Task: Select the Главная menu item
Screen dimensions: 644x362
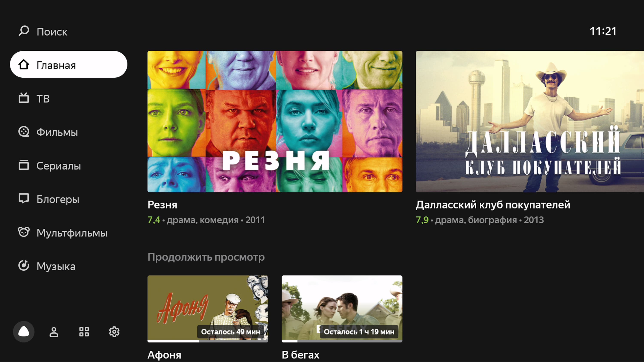Action: pos(68,65)
